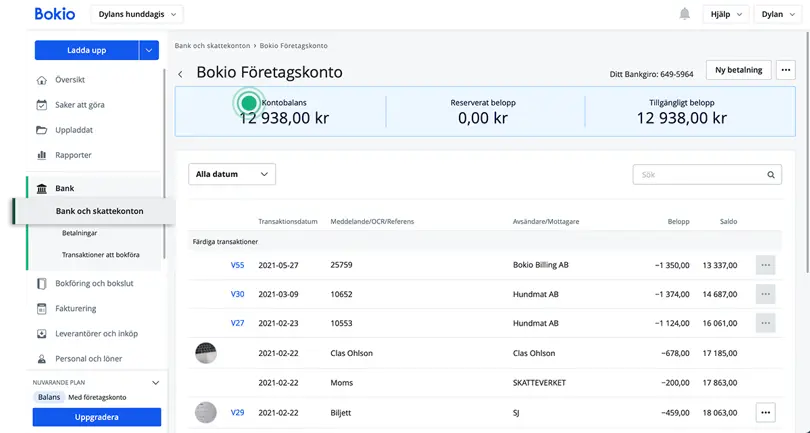
Task: Click the Reserverat belopp 0,00 kr value
Action: tap(483, 118)
